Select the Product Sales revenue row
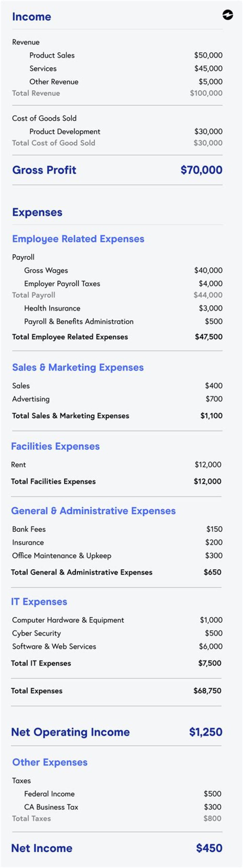 coord(52,55)
